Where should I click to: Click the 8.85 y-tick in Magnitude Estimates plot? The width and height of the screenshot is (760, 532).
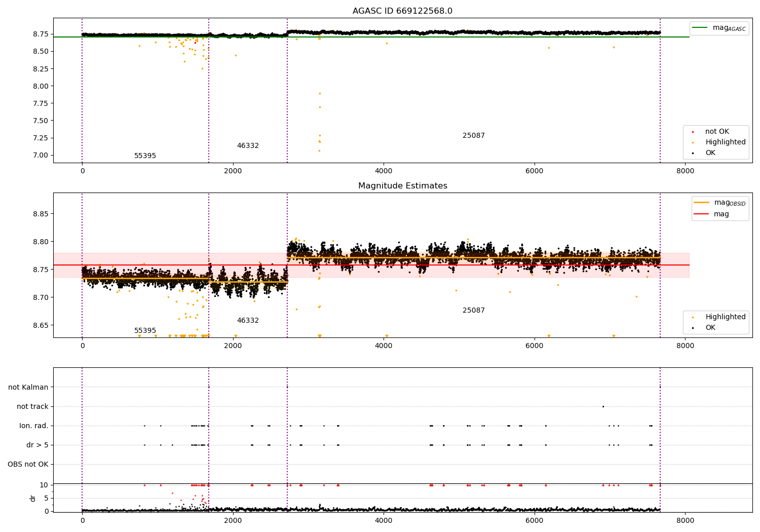coord(41,214)
